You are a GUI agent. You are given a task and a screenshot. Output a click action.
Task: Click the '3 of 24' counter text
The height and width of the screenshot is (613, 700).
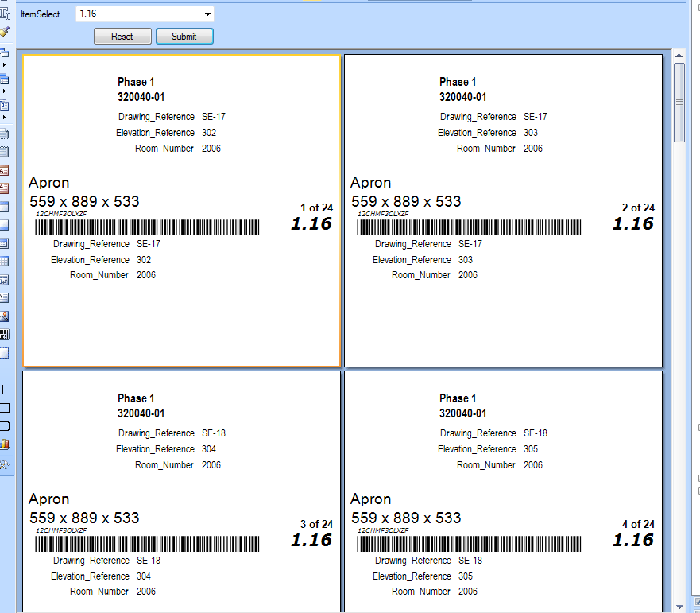(316, 524)
